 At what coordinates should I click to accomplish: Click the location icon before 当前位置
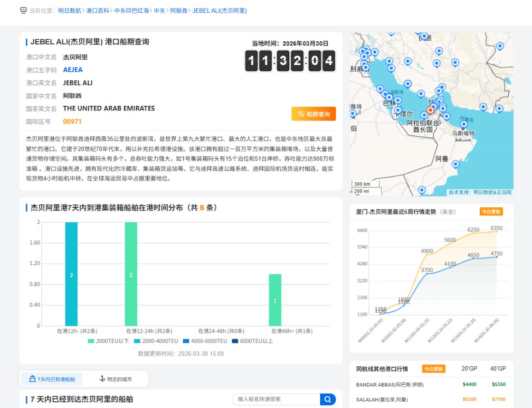(x=23, y=10)
